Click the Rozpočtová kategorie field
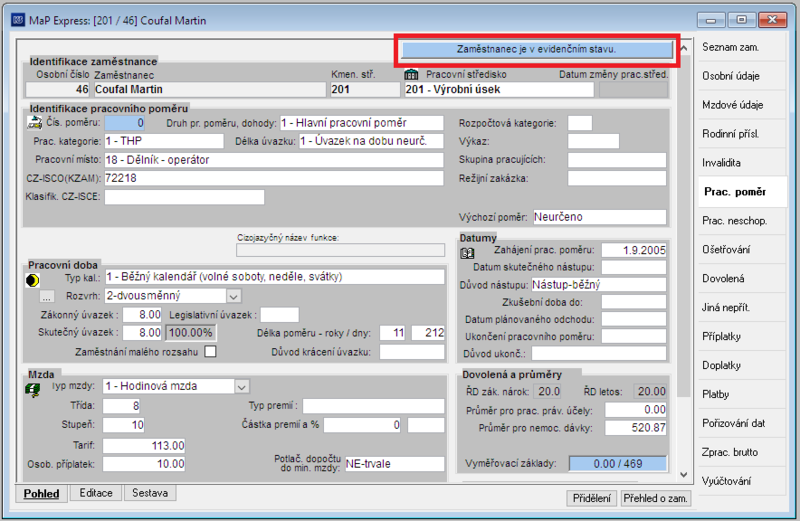The height and width of the screenshot is (521, 800). pos(580,123)
